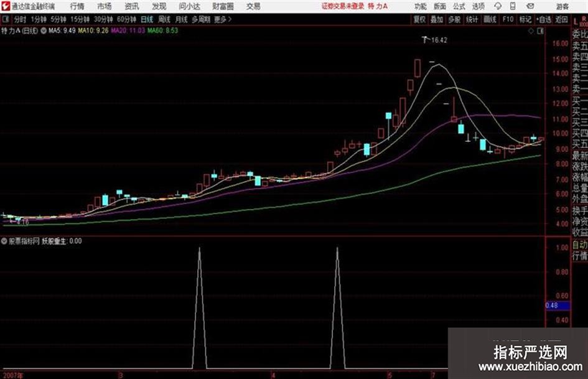588x379 pixels.
Task: Click the 通达信 red logo icon
Action: (6, 6)
